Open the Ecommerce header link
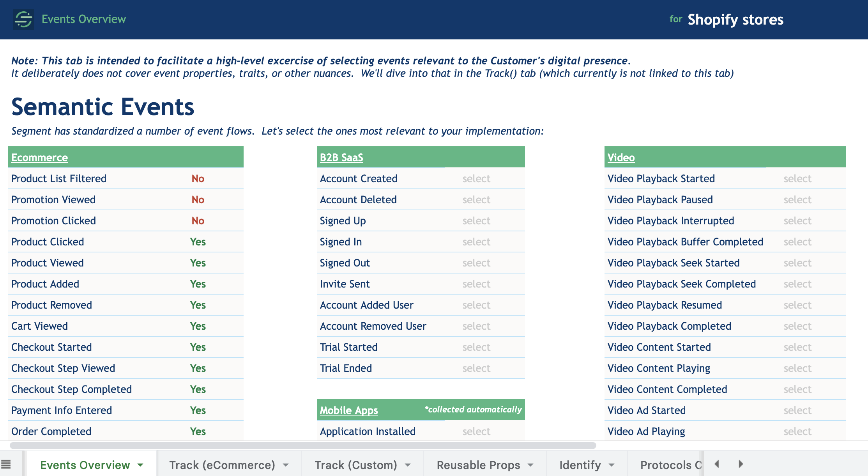868x476 pixels. click(39, 158)
